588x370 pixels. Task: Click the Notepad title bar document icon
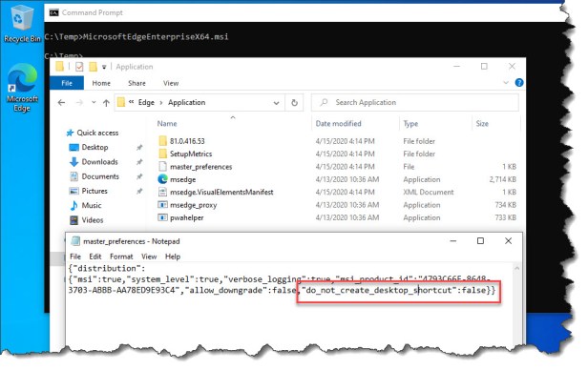(75, 241)
